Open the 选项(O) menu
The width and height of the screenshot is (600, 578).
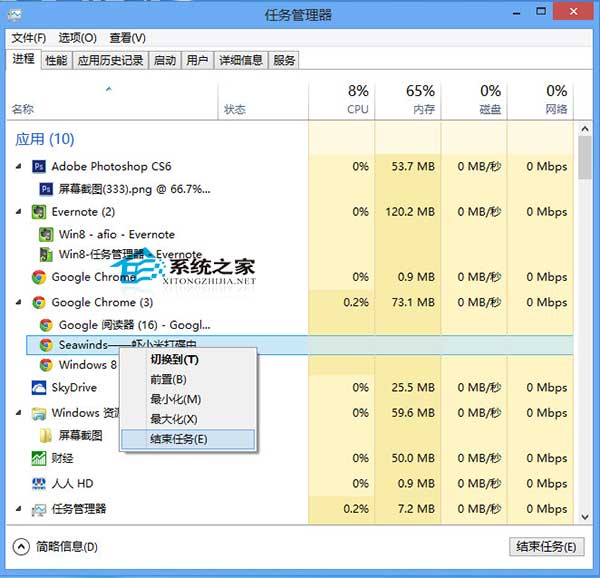point(77,38)
